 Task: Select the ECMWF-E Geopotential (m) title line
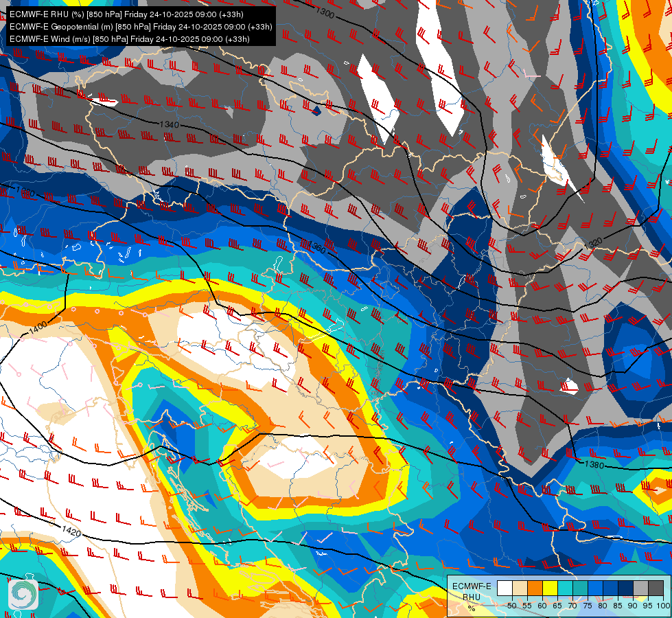(x=141, y=27)
